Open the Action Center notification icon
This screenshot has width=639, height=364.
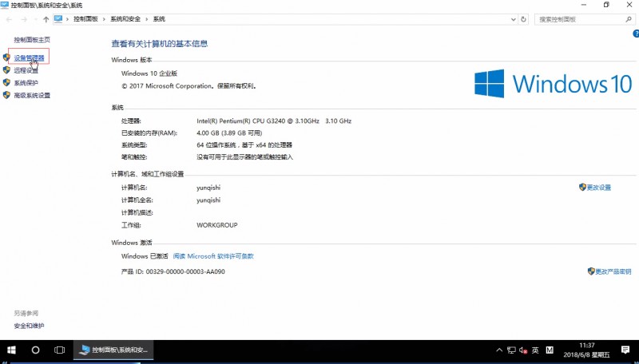pos(625,350)
